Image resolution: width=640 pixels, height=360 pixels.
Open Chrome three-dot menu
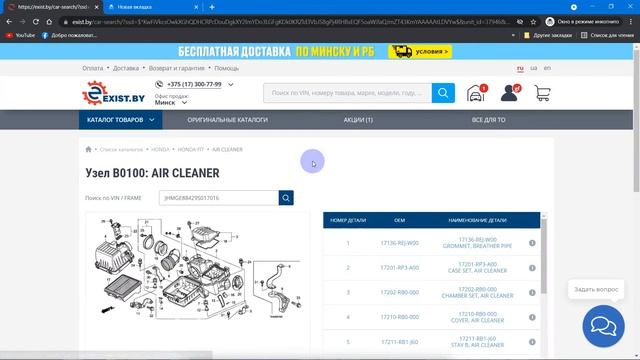(631, 22)
